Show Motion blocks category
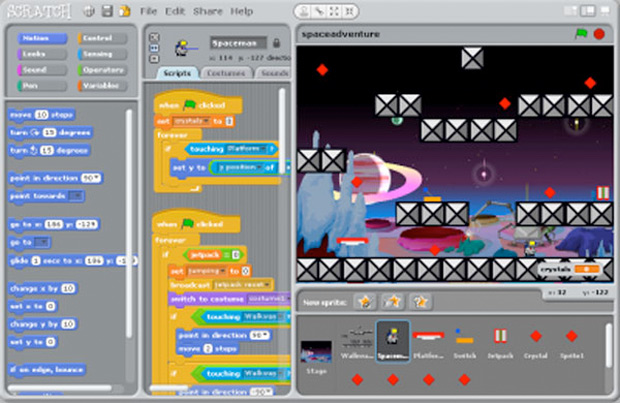Viewport: 620px width, 403px height. tap(42, 38)
